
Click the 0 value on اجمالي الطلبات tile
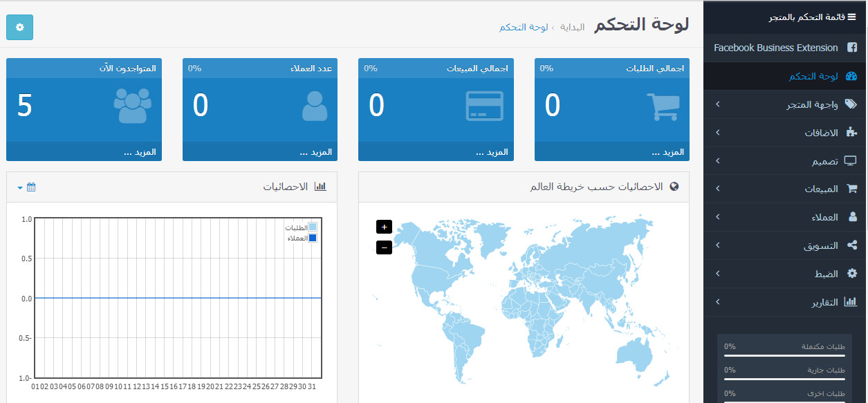(x=552, y=106)
